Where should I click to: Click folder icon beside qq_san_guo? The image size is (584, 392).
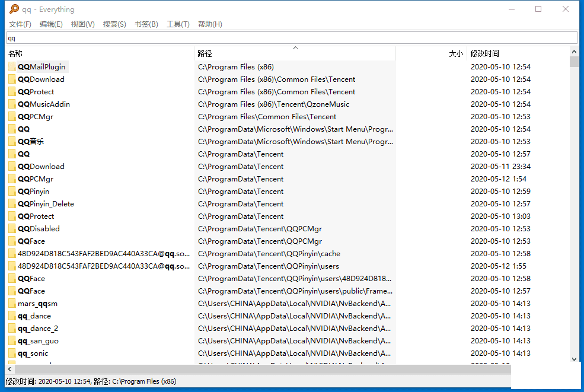click(x=12, y=340)
